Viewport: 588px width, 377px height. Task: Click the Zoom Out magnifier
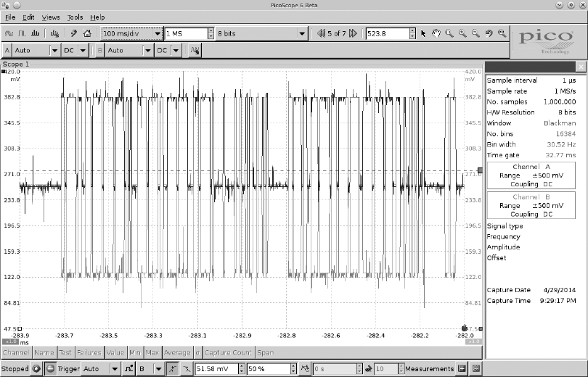pos(475,33)
